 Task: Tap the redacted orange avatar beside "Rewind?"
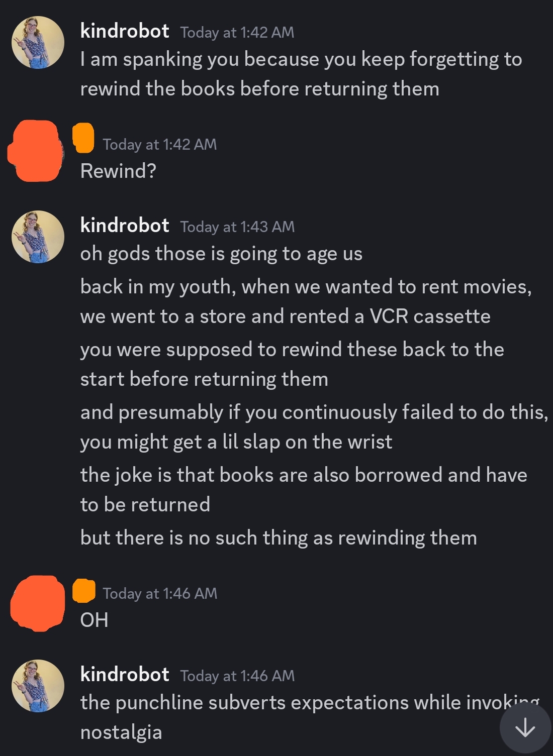(35, 150)
